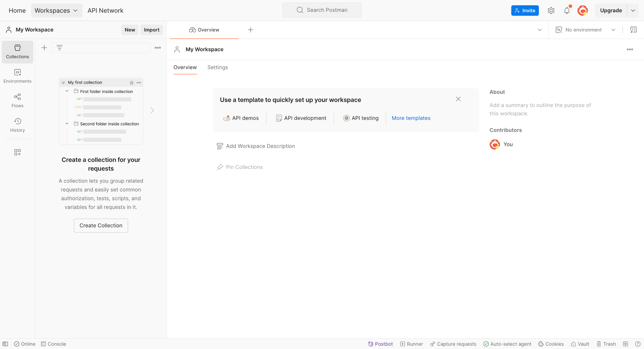
Task: Open the History sidebar panel
Action: tap(17, 125)
